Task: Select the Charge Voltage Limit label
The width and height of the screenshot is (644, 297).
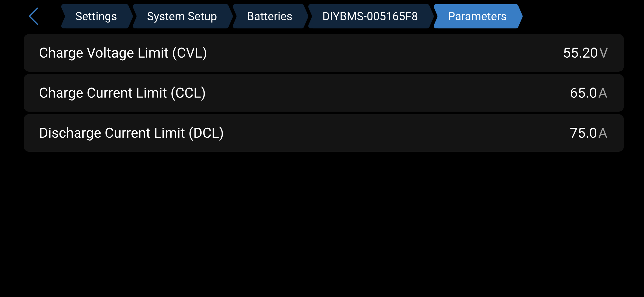Action: [x=123, y=53]
